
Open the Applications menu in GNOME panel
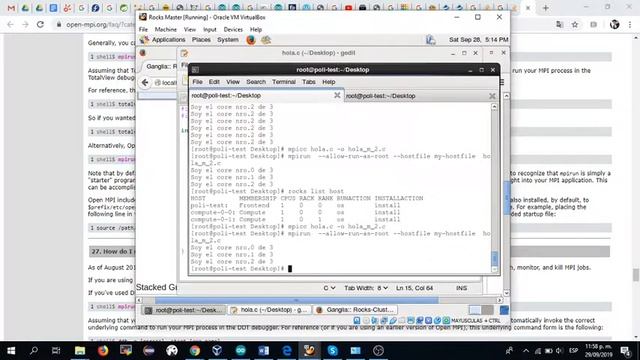168,40
